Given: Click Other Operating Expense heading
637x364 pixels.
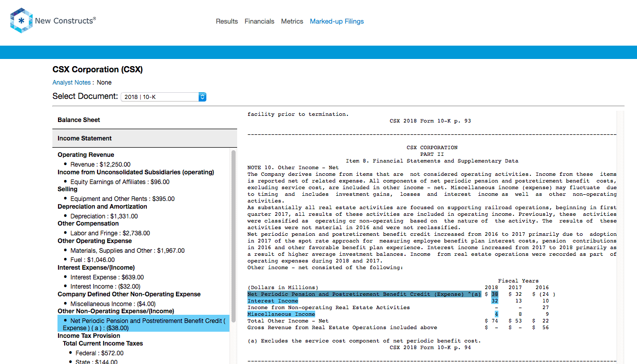Looking at the screenshot, I should pos(94,241).
